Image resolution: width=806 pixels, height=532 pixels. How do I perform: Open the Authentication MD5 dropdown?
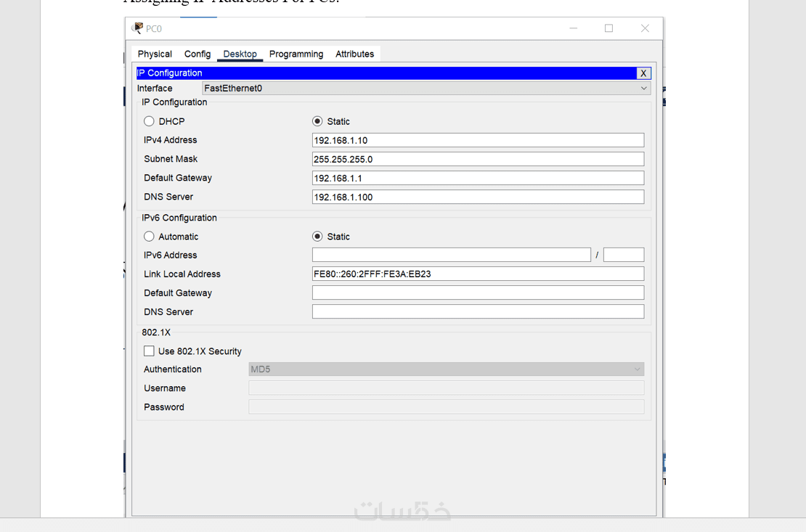pyautogui.click(x=446, y=369)
